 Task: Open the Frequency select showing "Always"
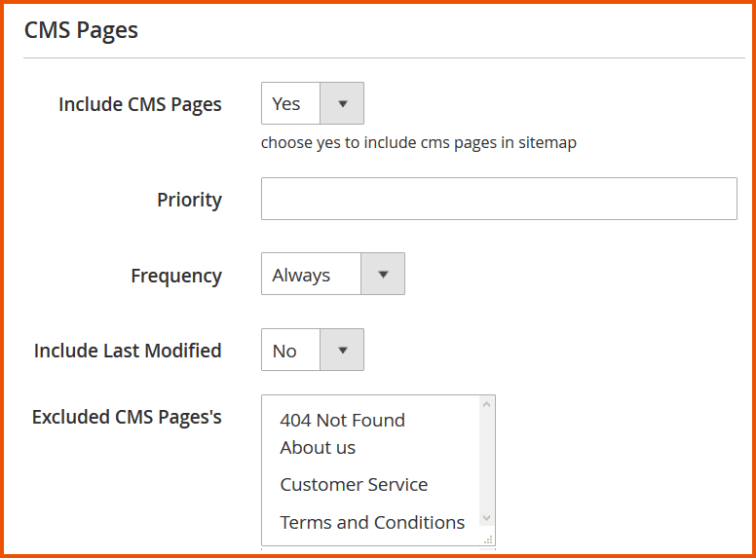(x=312, y=275)
